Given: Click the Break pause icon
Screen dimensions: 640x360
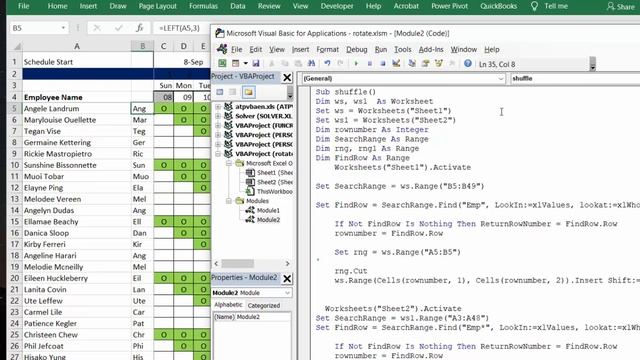Looking at the screenshot, I should tap(369, 63).
